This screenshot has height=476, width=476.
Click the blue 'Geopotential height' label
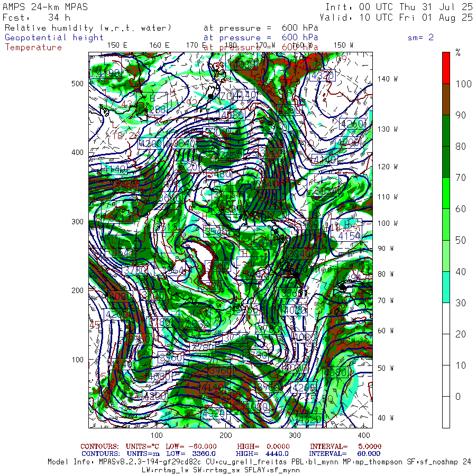pyautogui.click(x=54, y=38)
